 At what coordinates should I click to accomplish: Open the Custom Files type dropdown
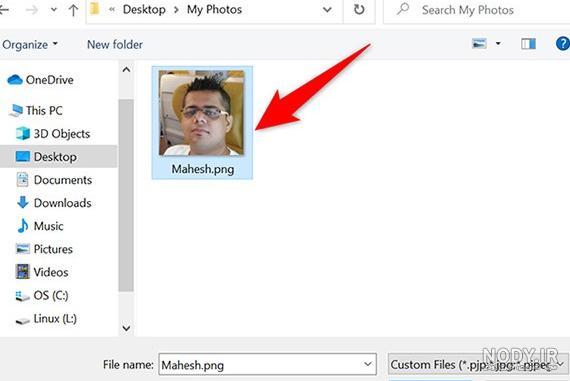478,364
